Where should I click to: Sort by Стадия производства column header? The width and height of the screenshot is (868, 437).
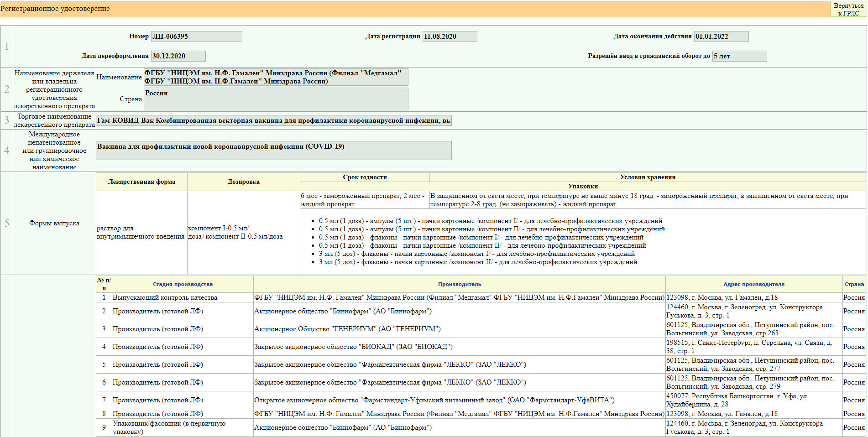(183, 284)
